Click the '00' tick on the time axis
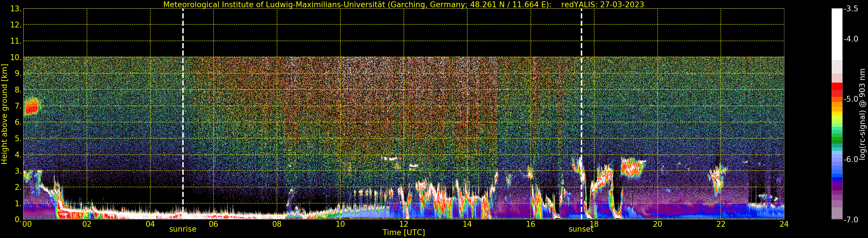Image resolution: width=868 pixels, height=238 pixels. click(x=27, y=224)
